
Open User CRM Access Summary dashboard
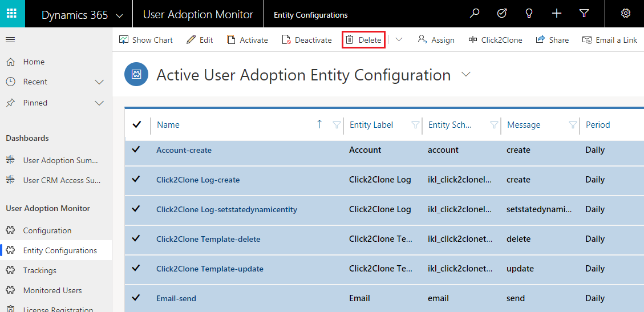(56, 180)
